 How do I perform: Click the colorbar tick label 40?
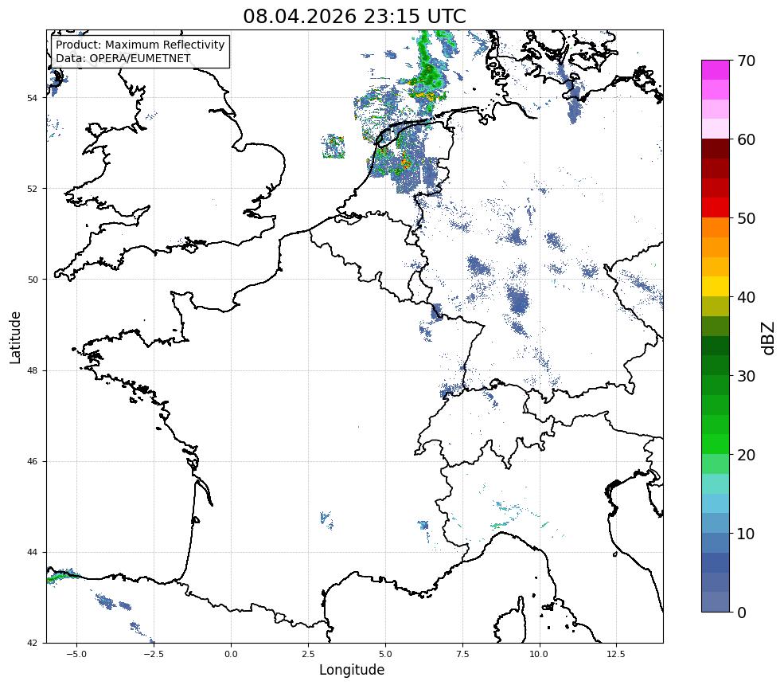746,297
